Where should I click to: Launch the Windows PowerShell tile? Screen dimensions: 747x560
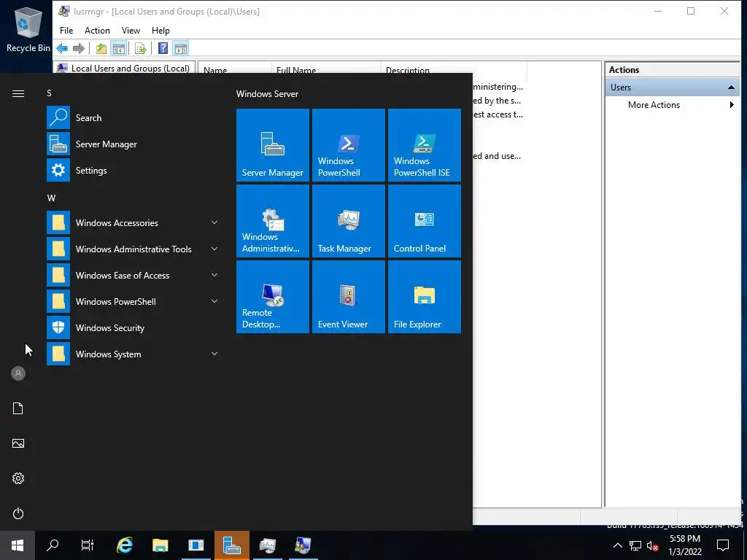(x=348, y=145)
